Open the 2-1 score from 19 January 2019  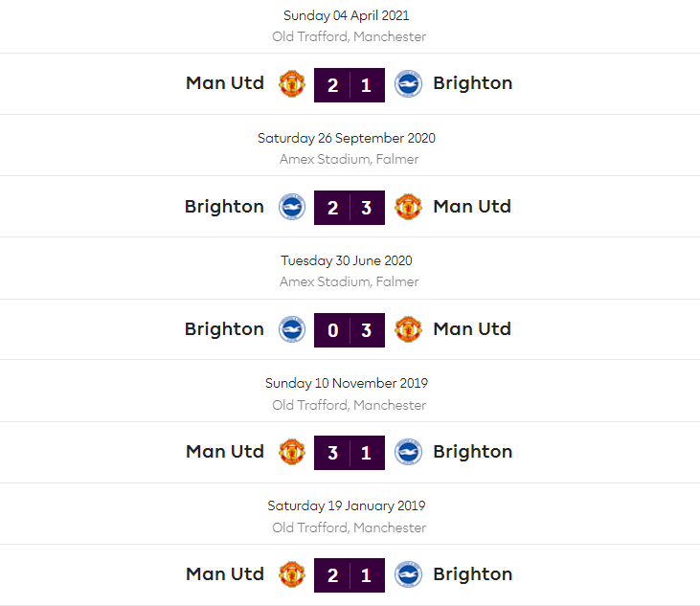pos(350,574)
